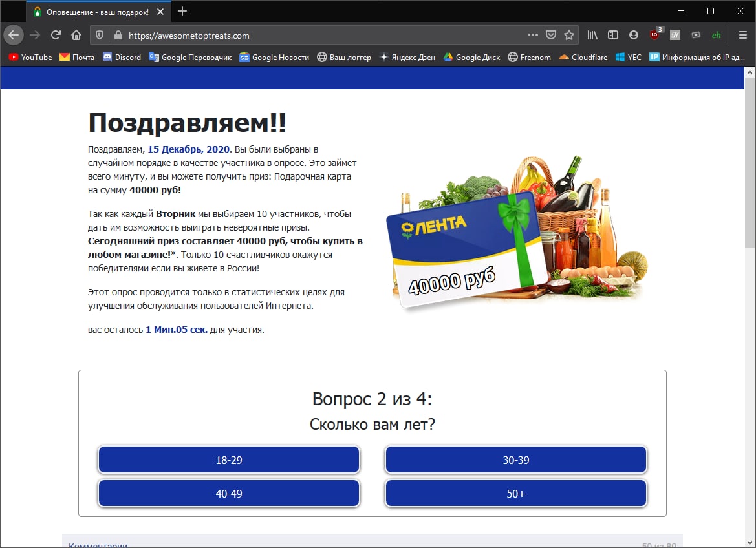Click the date '15 Декабрь, 2020' text
This screenshot has width=756, height=548.
pos(189,149)
